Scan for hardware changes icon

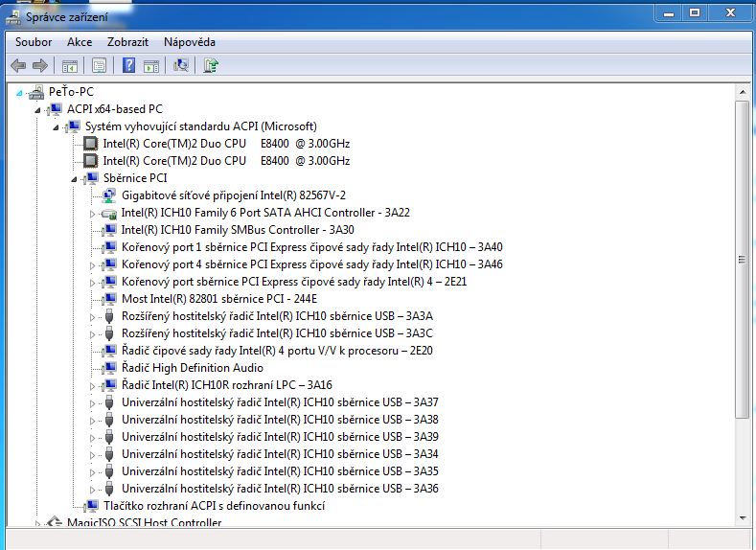tap(181, 65)
